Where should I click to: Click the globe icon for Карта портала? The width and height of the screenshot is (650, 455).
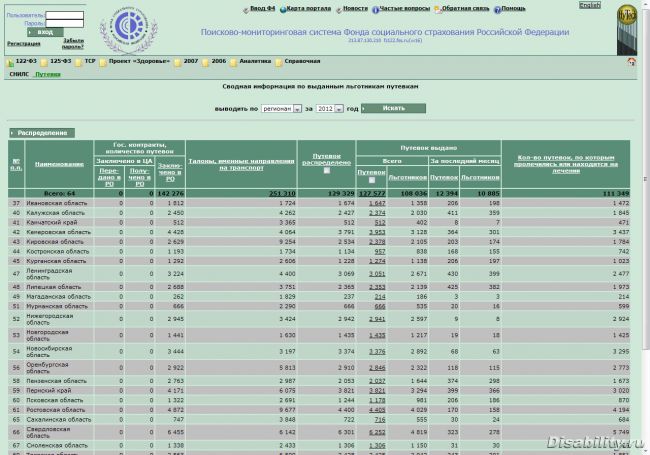283,10
